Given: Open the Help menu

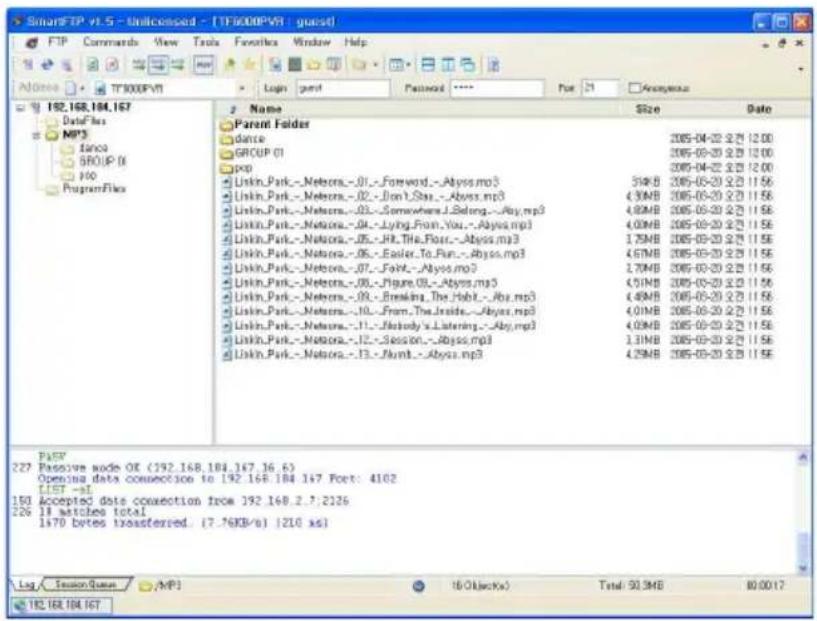Looking at the screenshot, I should [x=355, y=42].
